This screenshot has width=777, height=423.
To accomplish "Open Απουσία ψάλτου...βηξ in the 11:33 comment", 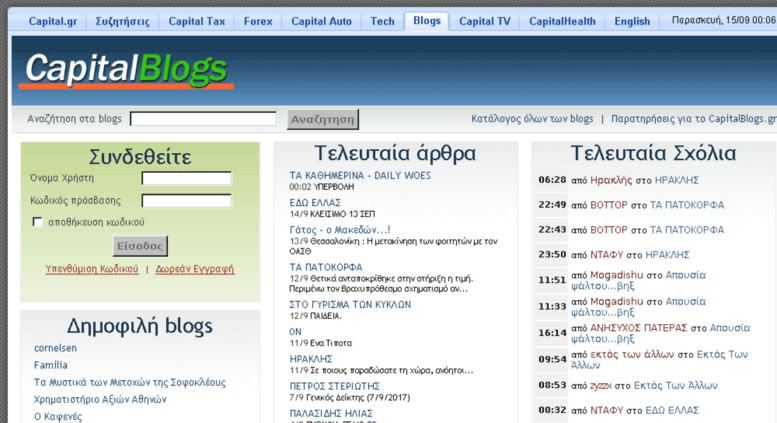I will click(x=638, y=307).
